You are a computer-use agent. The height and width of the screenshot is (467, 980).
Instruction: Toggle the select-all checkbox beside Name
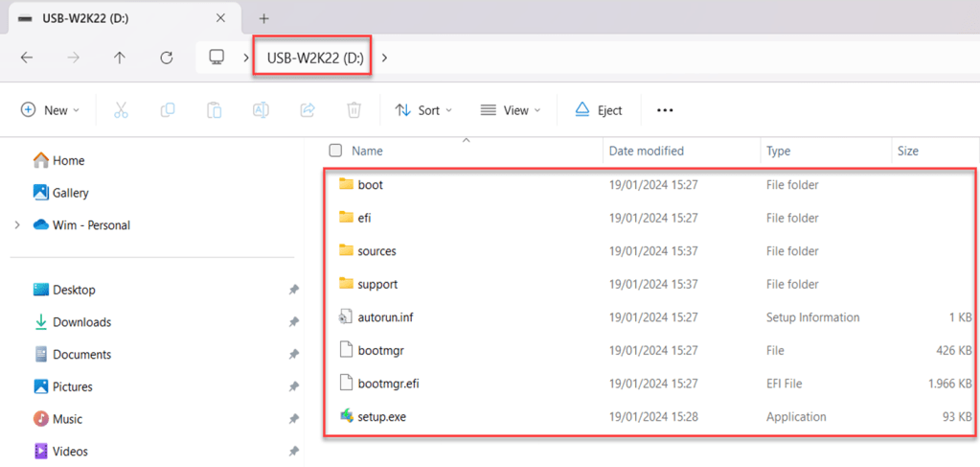tap(335, 151)
